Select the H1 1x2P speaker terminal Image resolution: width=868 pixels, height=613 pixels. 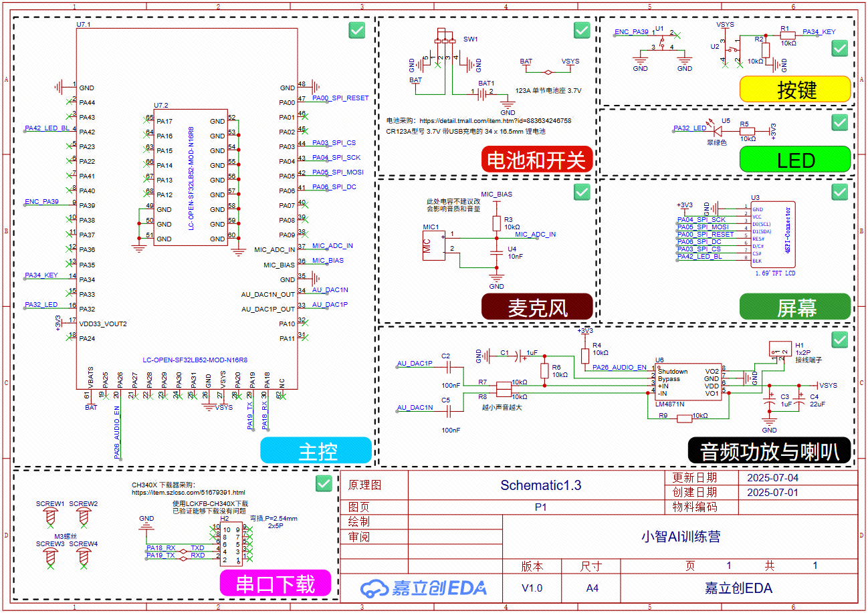coord(780,348)
